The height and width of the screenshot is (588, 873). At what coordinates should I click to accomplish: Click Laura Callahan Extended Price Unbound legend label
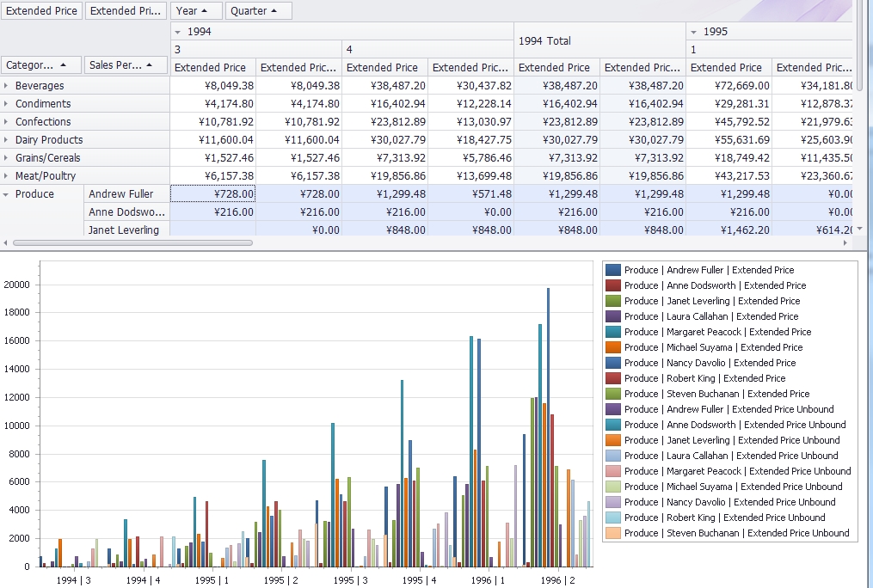coord(731,456)
